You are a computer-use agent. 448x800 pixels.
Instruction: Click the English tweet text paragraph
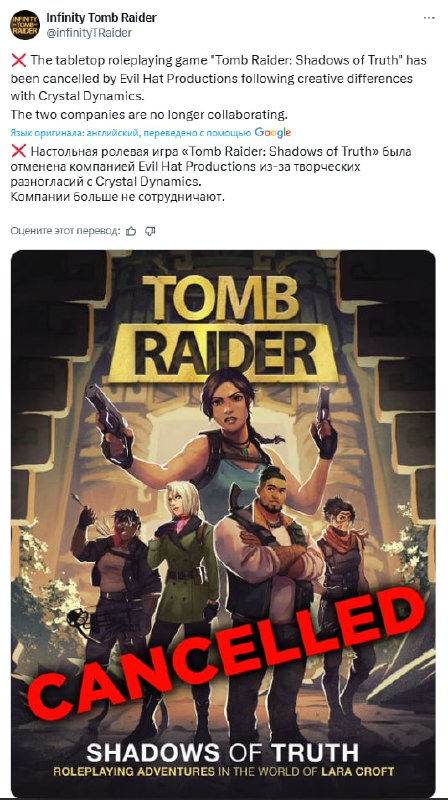coord(218,87)
